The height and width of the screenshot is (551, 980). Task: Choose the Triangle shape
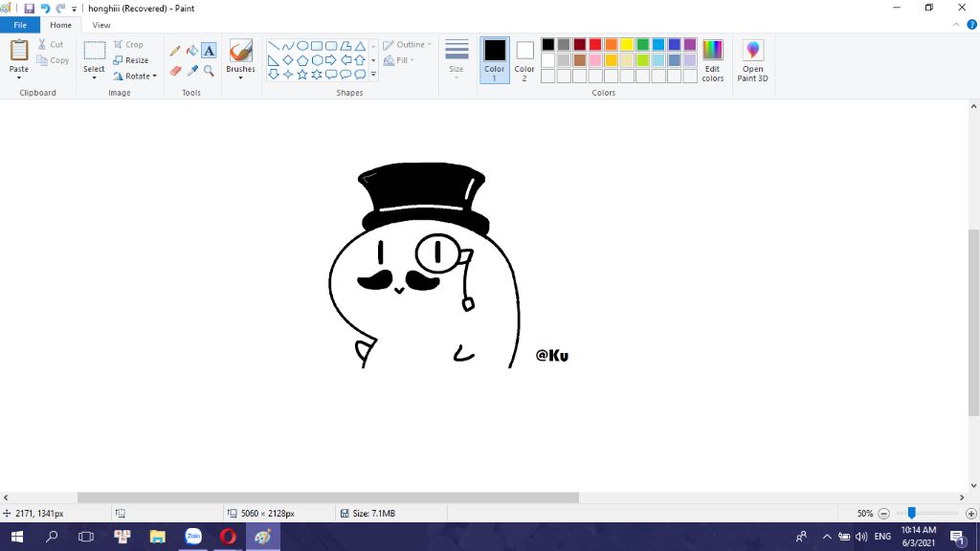point(360,46)
